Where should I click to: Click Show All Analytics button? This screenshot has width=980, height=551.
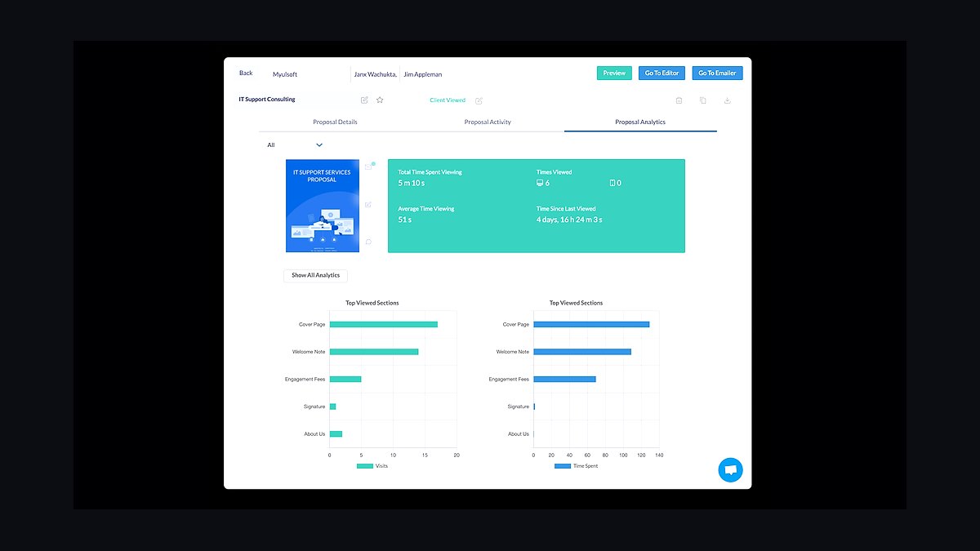(x=315, y=275)
